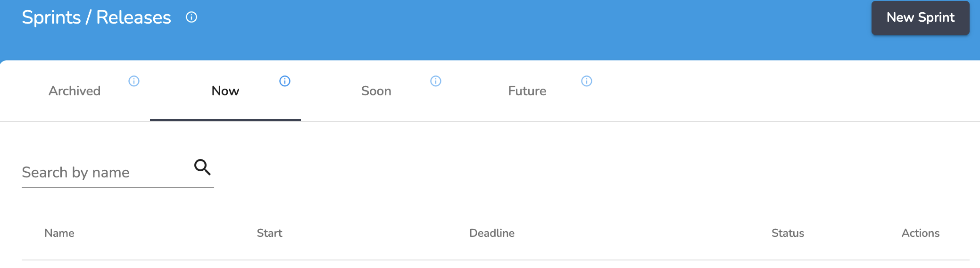Click the Sprints / Releases page title
The height and width of the screenshot is (268, 980).
[x=96, y=17]
